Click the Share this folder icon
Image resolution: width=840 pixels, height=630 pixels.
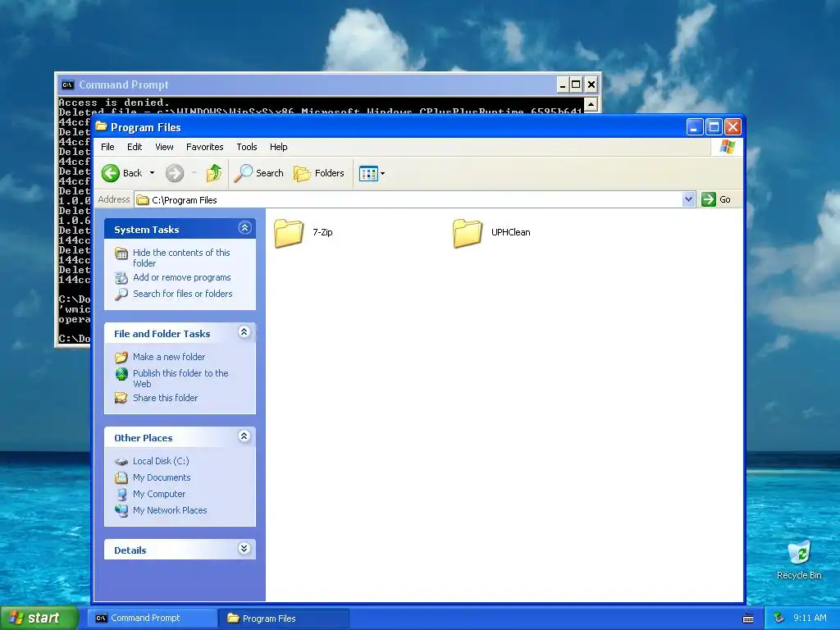click(x=121, y=398)
